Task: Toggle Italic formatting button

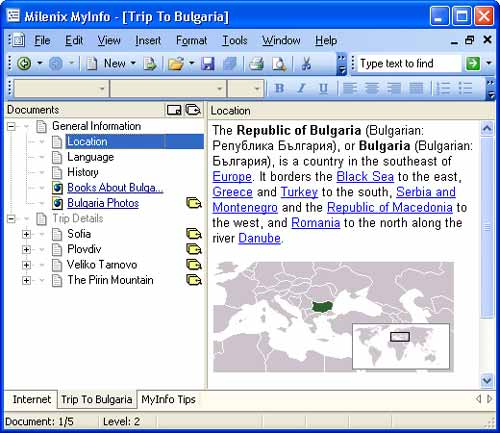Action: 301,88
